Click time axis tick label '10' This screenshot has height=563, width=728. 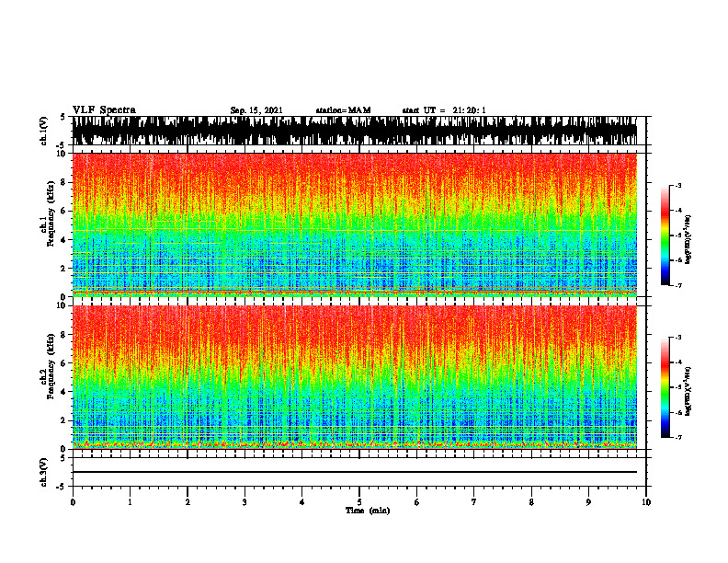[646, 502]
